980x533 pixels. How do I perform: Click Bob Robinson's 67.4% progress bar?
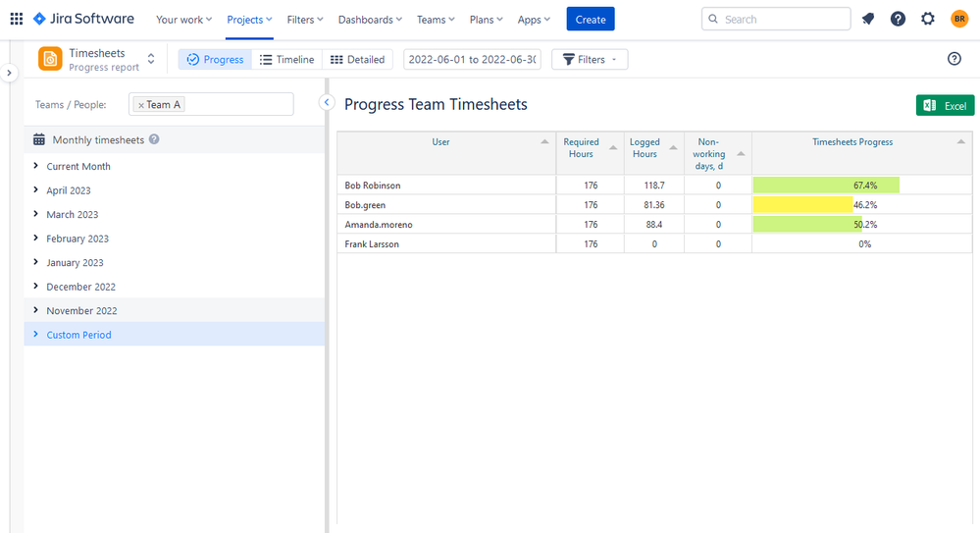click(x=826, y=186)
